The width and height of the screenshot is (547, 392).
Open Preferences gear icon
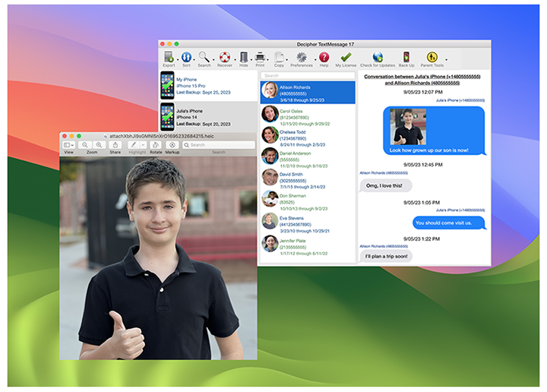(x=302, y=57)
